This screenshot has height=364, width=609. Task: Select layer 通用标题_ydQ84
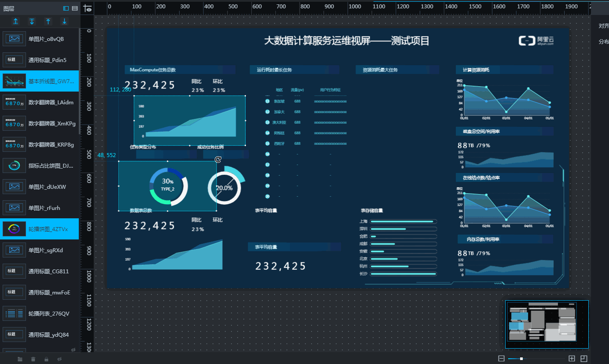pos(40,335)
